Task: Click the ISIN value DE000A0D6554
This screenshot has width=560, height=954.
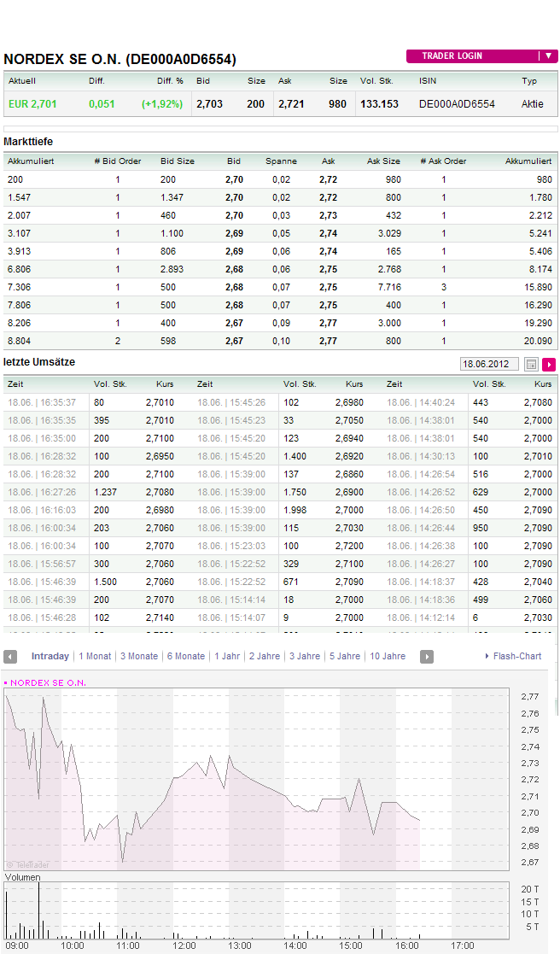Action: pyautogui.click(x=457, y=104)
